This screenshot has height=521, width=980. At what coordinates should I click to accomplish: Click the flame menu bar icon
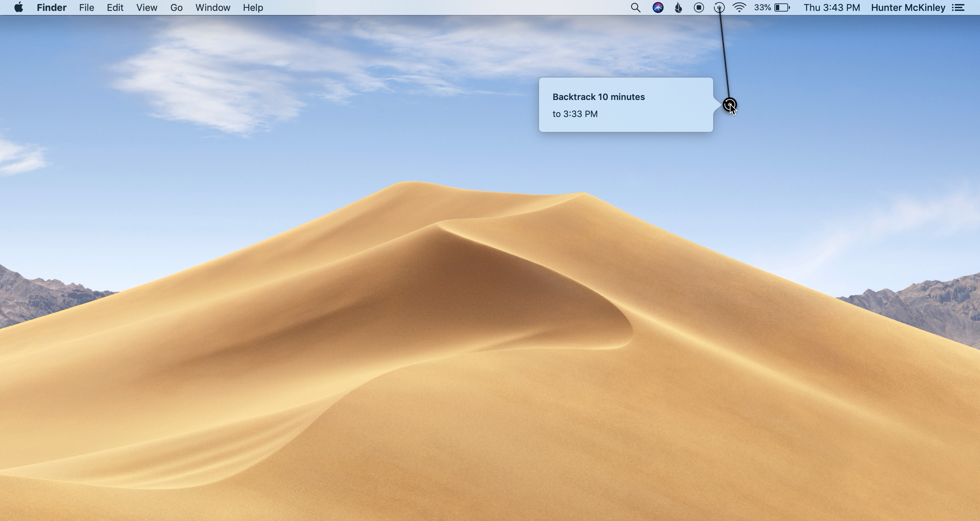678,7
